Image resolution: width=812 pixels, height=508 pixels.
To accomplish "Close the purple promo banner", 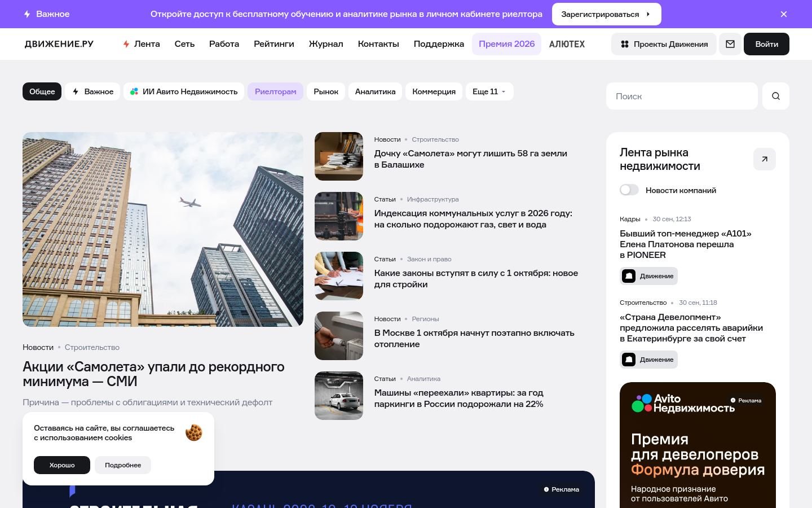I will coord(783,14).
